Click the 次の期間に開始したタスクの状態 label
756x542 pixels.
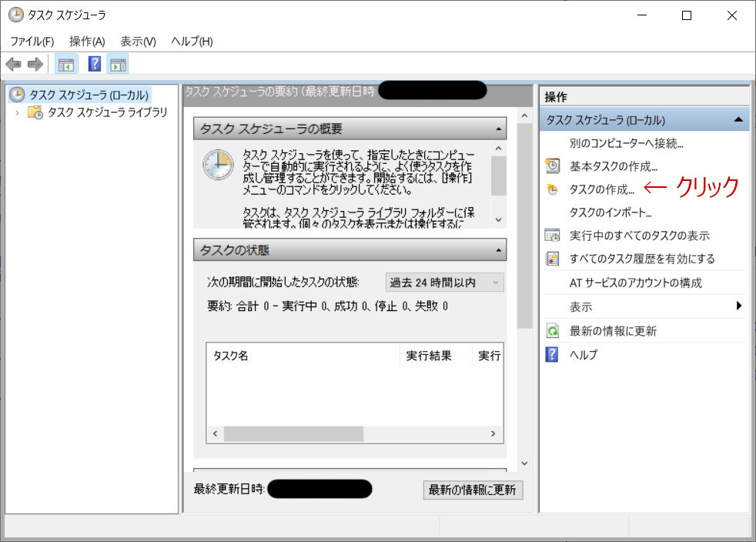tap(283, 282)
